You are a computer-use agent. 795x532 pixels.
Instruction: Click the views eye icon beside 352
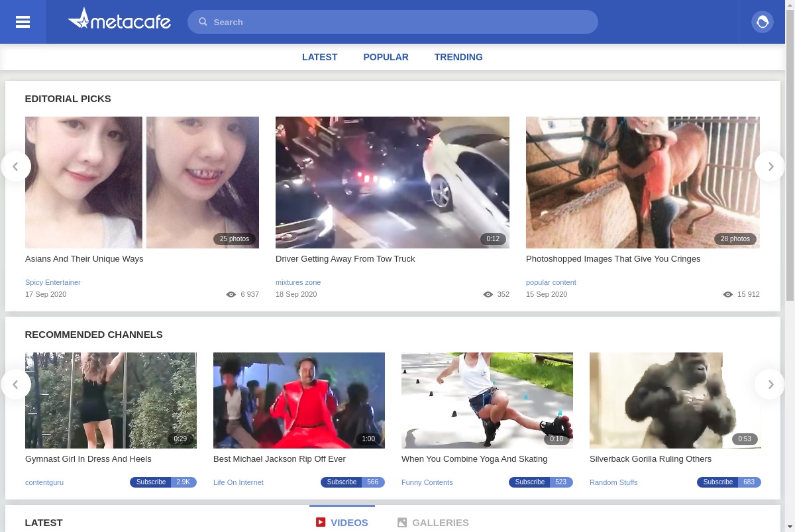coord(488,295)
